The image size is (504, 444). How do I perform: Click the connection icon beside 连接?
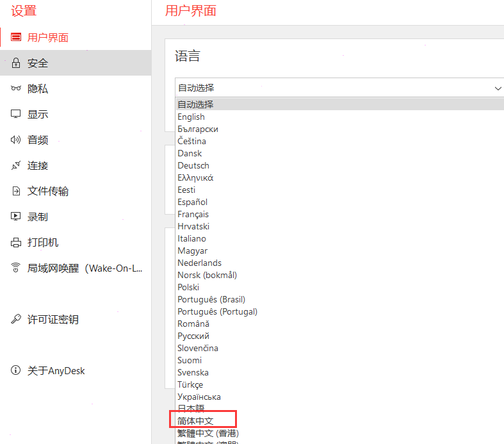tap(16, 165)
